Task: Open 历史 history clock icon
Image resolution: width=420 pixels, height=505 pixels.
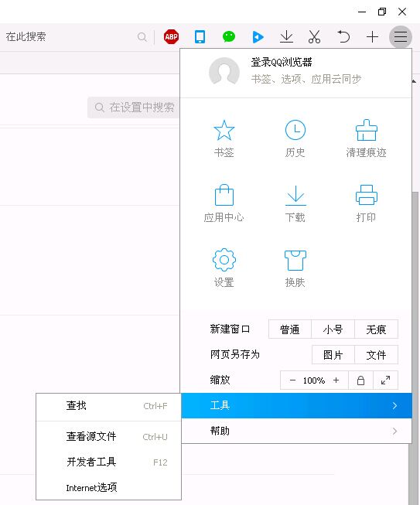Action: 295,130
